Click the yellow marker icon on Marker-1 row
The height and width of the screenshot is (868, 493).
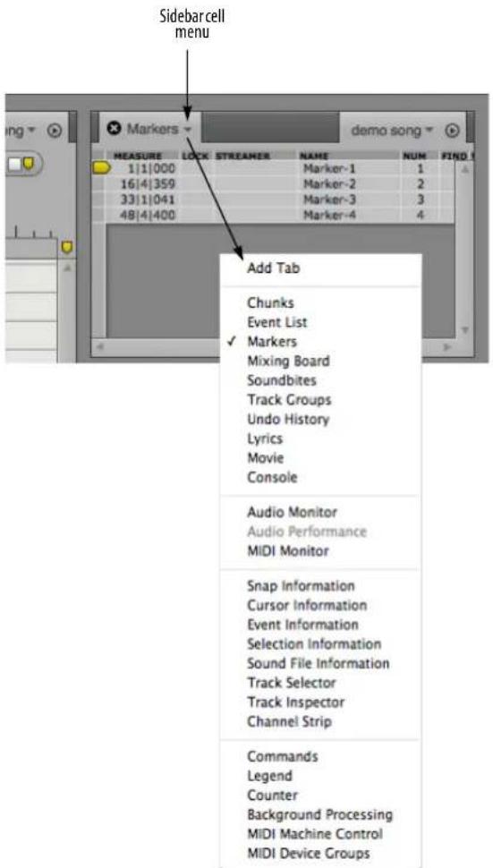pos(102,166)
